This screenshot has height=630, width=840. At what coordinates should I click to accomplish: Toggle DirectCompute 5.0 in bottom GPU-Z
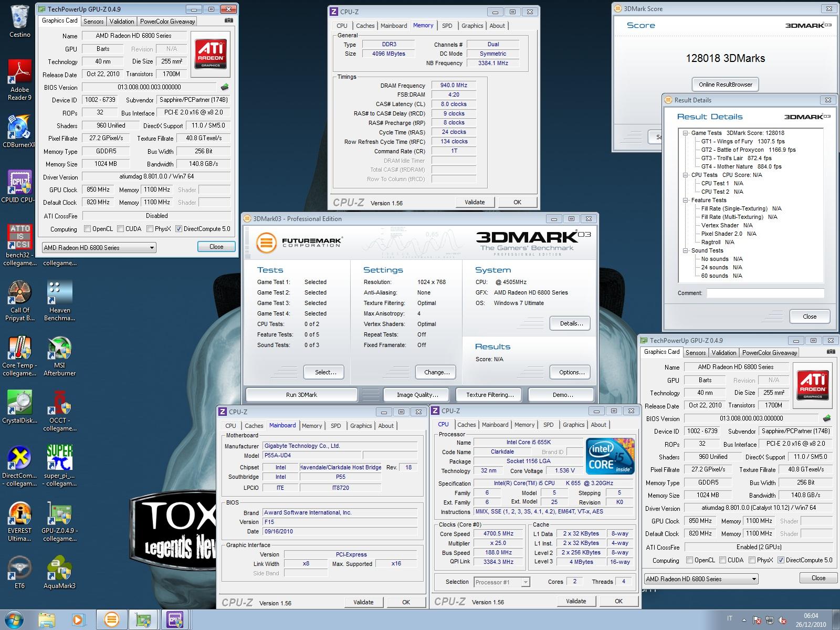781,560
